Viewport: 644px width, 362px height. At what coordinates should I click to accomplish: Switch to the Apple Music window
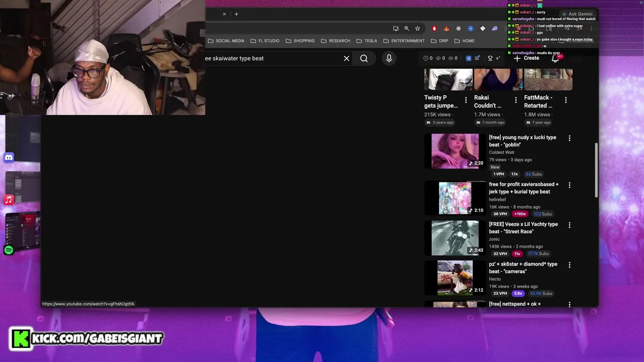[x=23, y=186]
